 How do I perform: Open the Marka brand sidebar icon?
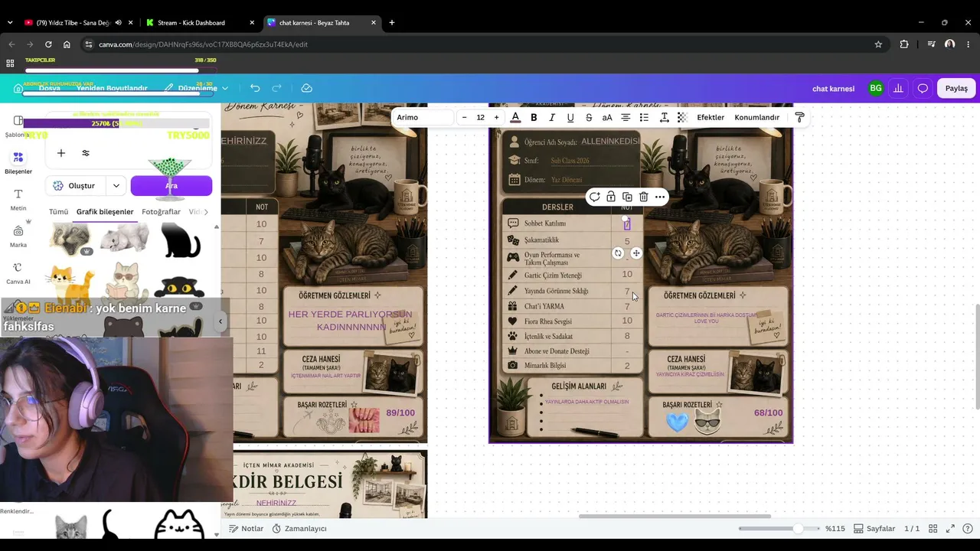click(18, 236)
